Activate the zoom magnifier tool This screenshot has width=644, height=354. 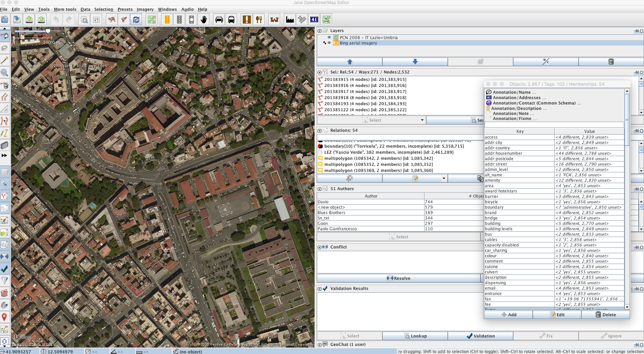coord(4,72)
